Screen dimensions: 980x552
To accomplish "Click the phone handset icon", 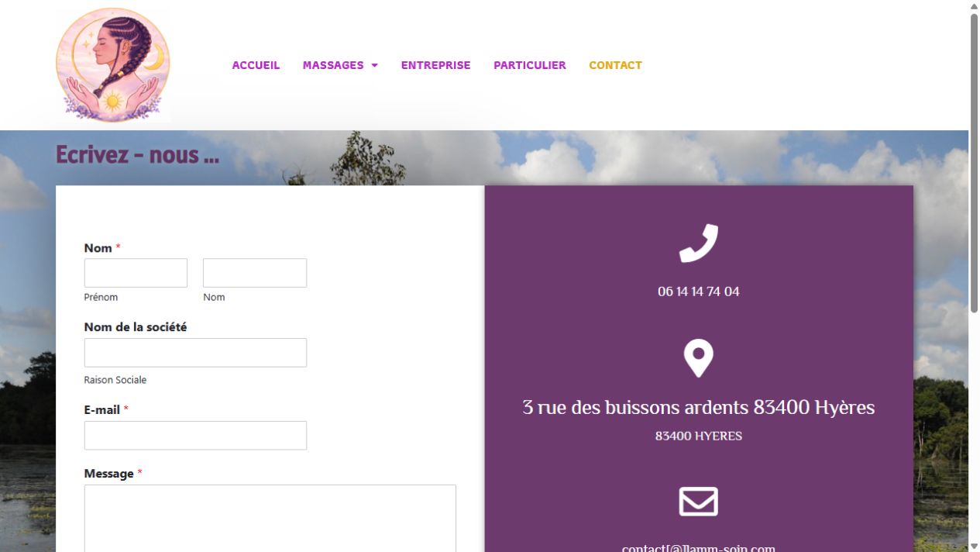I will pyautogui.click(x=699, y=243).
